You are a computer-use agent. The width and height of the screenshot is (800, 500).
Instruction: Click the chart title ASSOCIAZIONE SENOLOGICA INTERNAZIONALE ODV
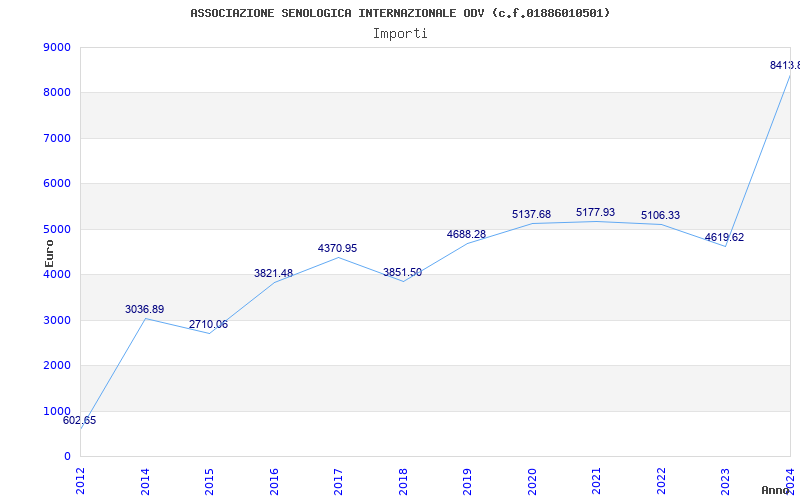pos(399,13)
